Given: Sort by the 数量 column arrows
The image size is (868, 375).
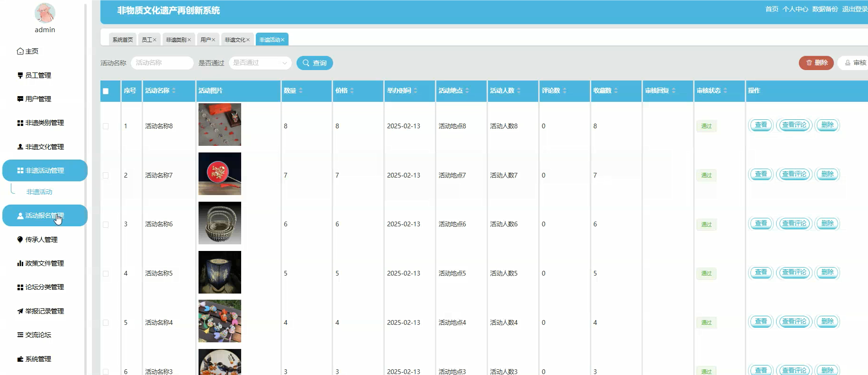Looking at the screenshot, I should [x=301, y=90].
